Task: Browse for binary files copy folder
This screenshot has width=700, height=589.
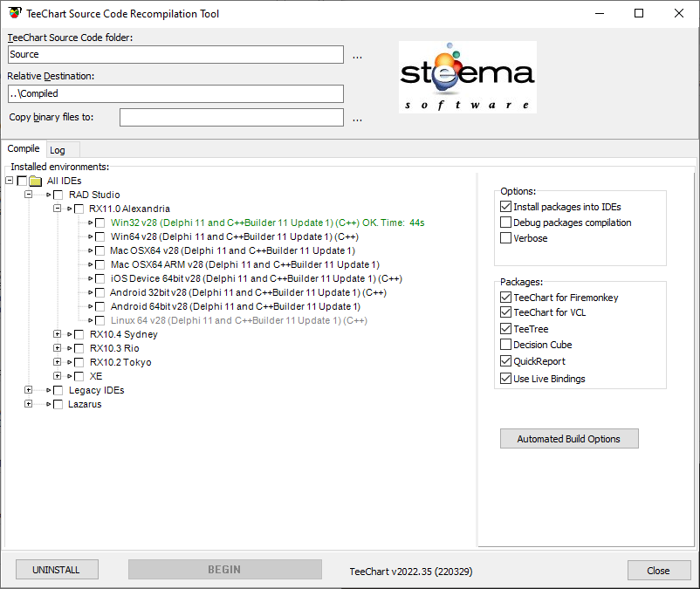Action: 357,120
